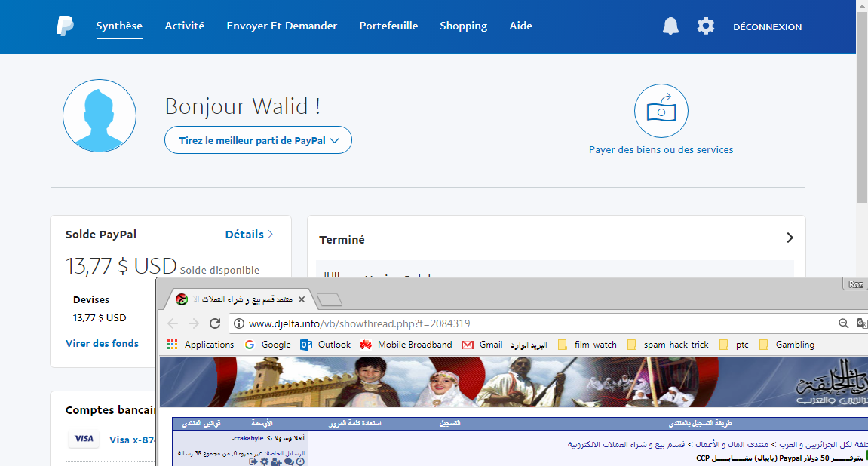
Task: Open the film-watch bookmark folder
Action: (587, 345)
